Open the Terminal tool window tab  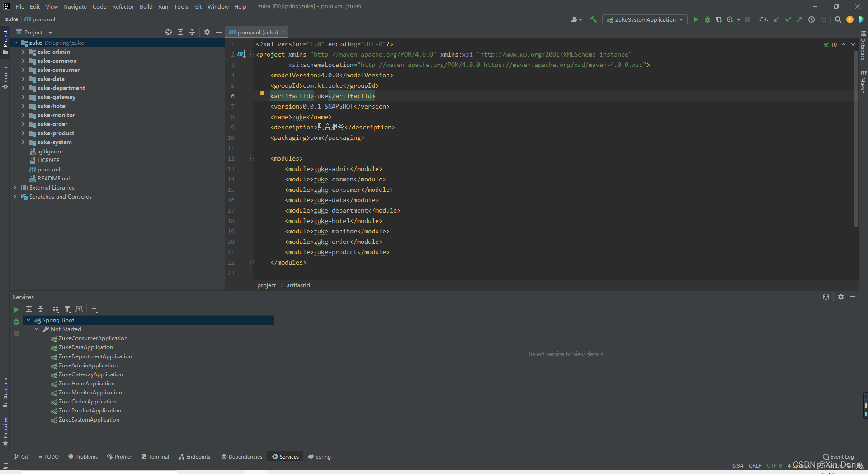[x=155, y=457]
